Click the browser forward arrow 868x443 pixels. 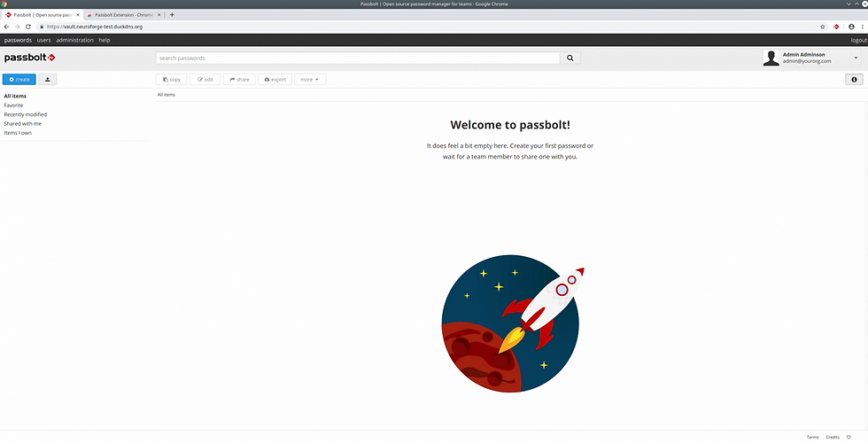tap(17, 27)
